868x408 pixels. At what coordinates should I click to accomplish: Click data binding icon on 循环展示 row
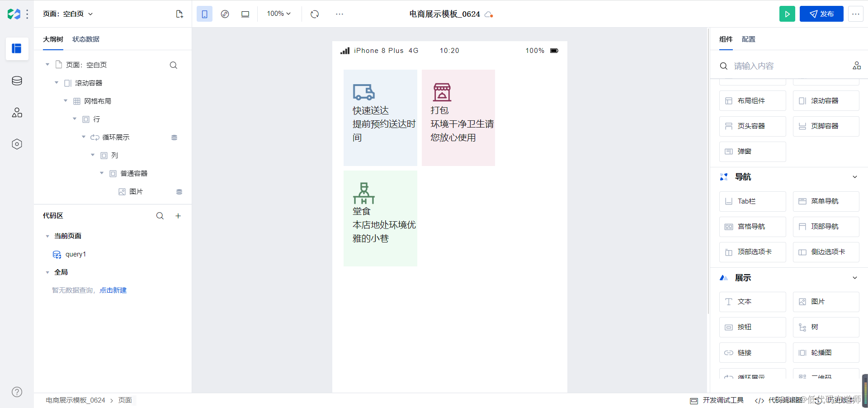[x=174, y=138]
